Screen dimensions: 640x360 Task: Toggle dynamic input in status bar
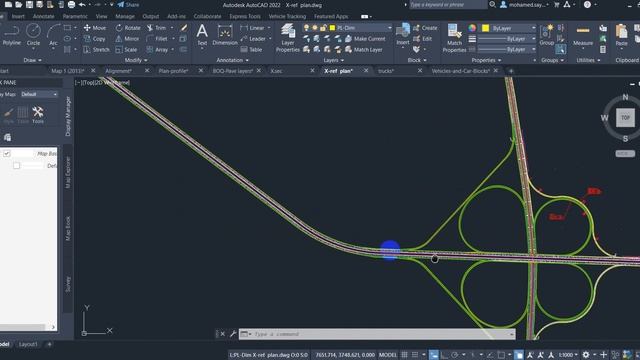(x=433, y=355)
